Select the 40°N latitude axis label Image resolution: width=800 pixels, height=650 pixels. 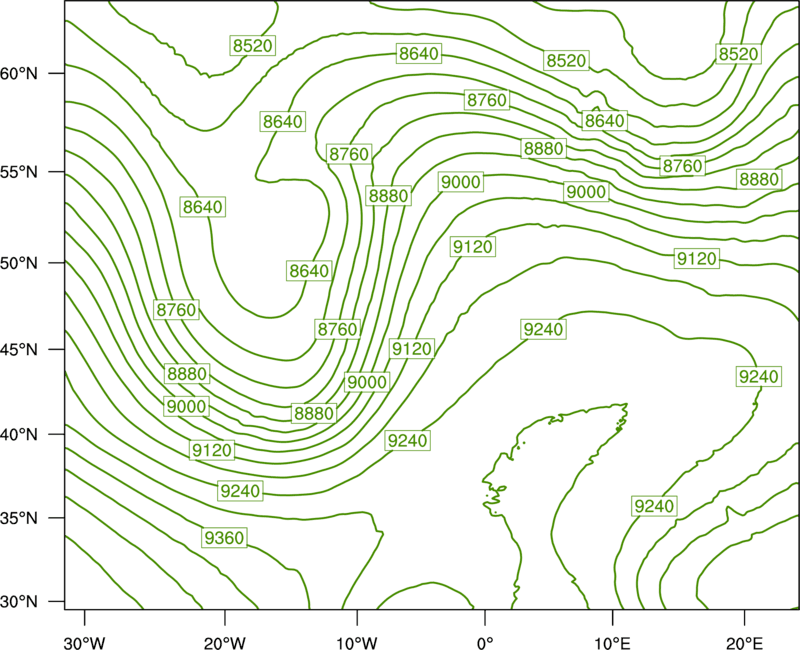point(19,434)
